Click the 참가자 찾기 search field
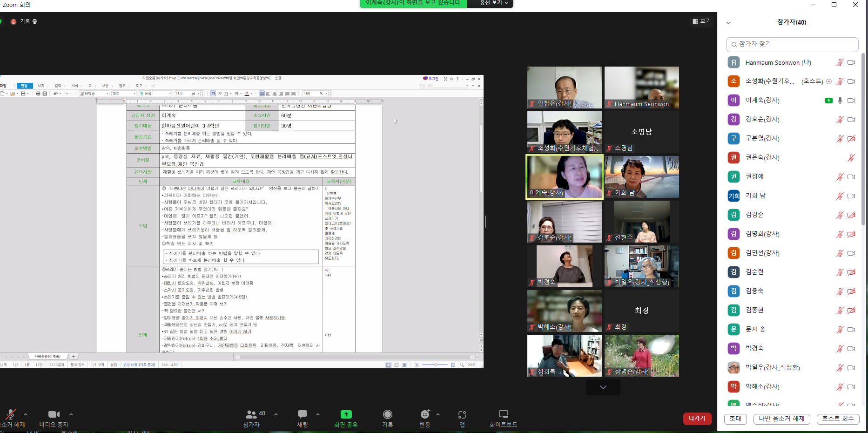The image size is (868, 433). point(792,44)
